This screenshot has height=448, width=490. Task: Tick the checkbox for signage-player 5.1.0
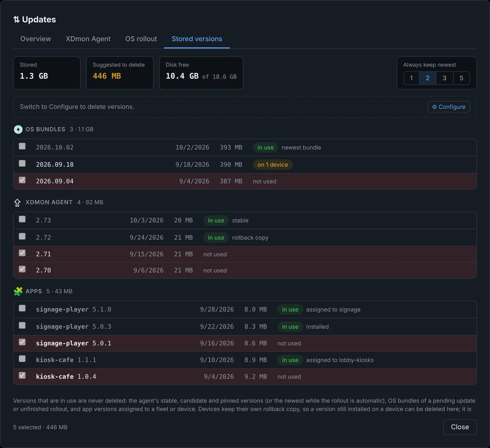pos(22,308)
